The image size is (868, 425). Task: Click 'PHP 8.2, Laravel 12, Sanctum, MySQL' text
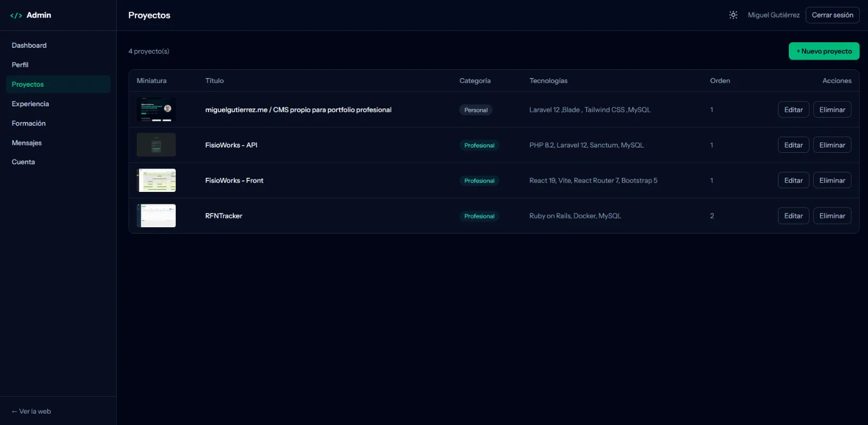pos(586,145)
